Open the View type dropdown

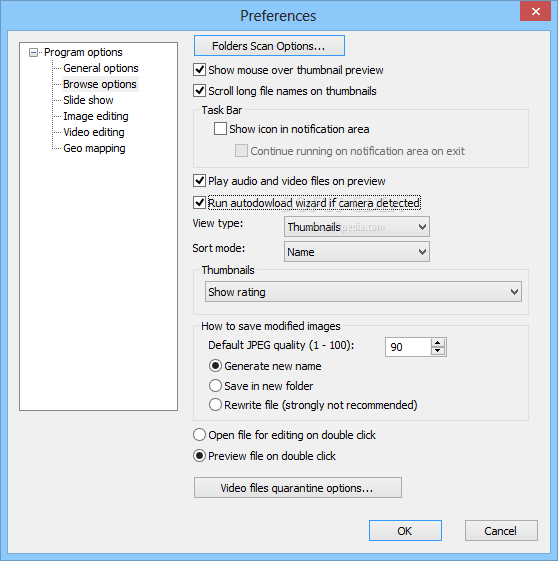(x=357, y=227)
